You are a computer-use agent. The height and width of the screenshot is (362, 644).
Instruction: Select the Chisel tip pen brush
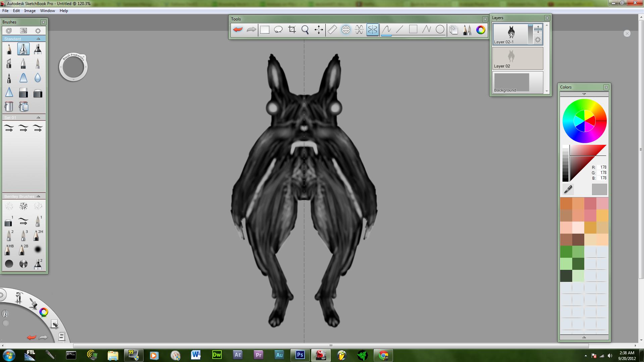[9, 64]
